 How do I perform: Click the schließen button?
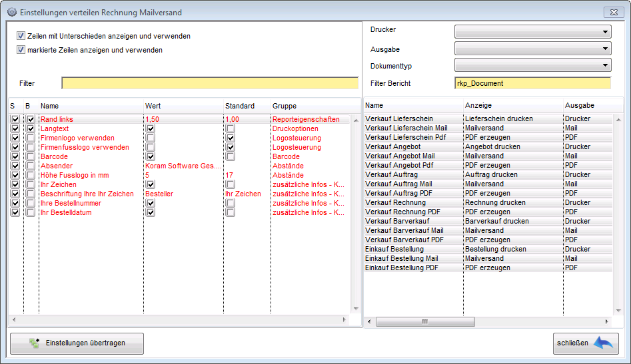pyautogui.click(x=586, y=343)
